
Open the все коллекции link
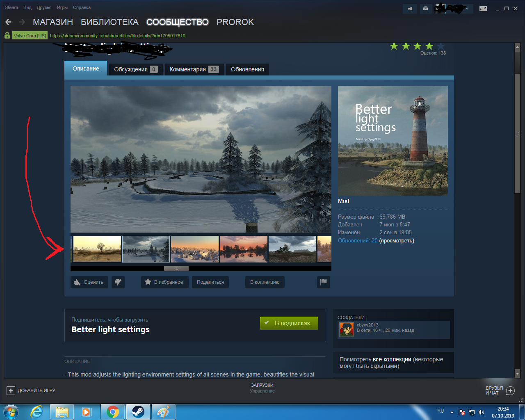(x=392, y=359)
